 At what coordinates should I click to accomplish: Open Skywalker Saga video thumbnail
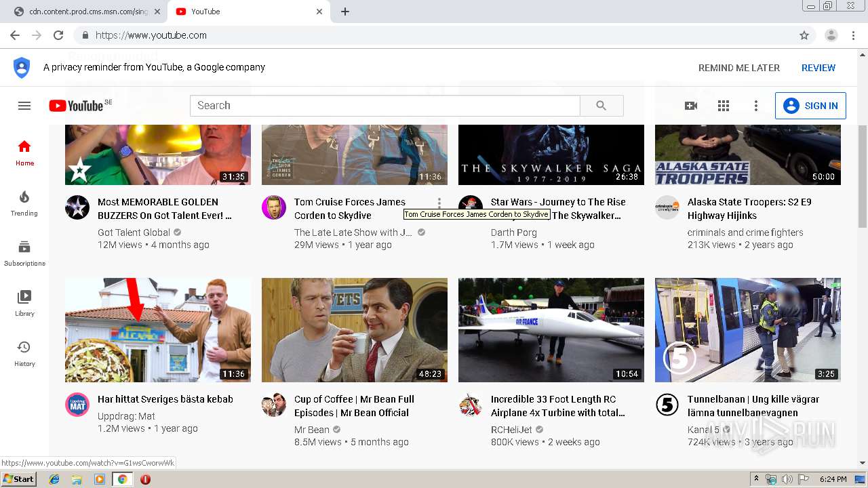(x=551, y=155)
